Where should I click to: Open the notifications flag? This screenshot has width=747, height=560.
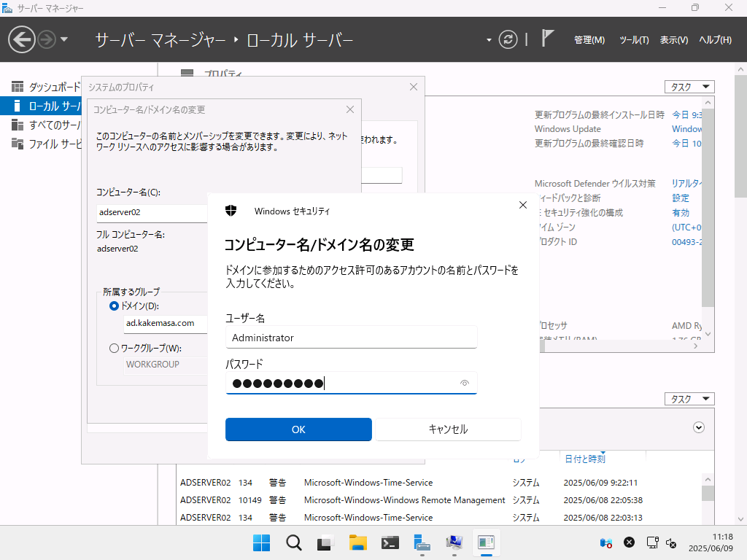(547, 39)
